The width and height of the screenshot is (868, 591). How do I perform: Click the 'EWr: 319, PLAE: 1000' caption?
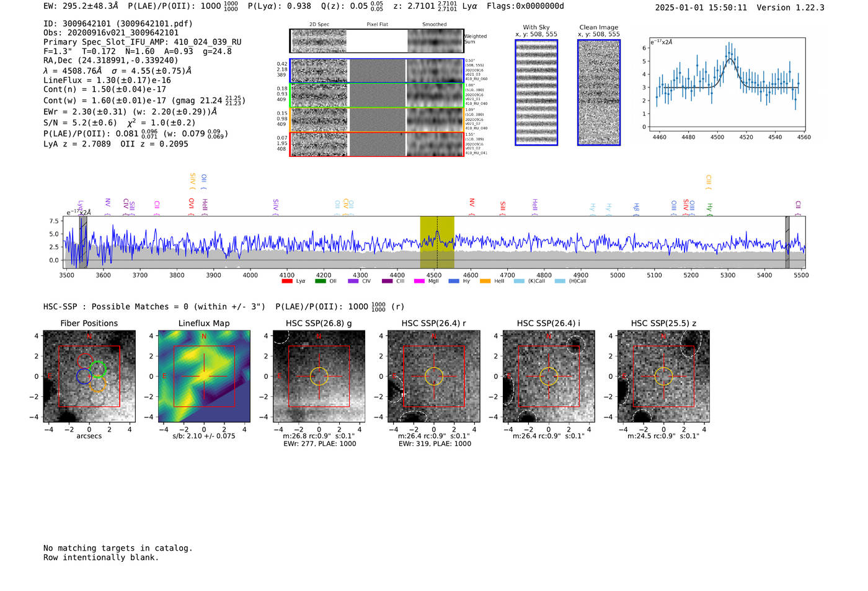(x=435, y=444)
